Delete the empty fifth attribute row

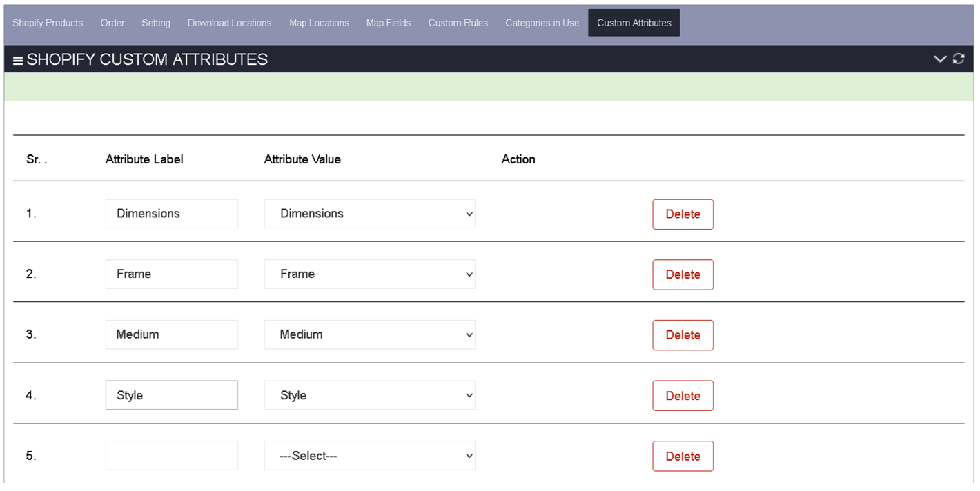point(683,457)
